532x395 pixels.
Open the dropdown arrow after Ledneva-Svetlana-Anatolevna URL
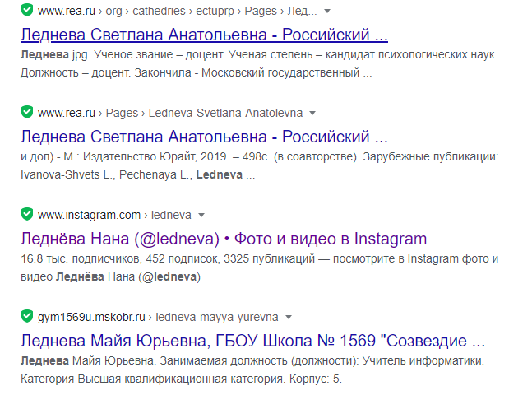point(312,113)
